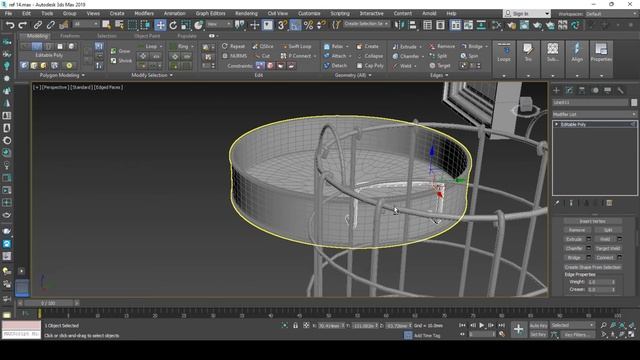Open the Sign In dropdown
This screenshot has height=360, width=640.
coord(527,13)
